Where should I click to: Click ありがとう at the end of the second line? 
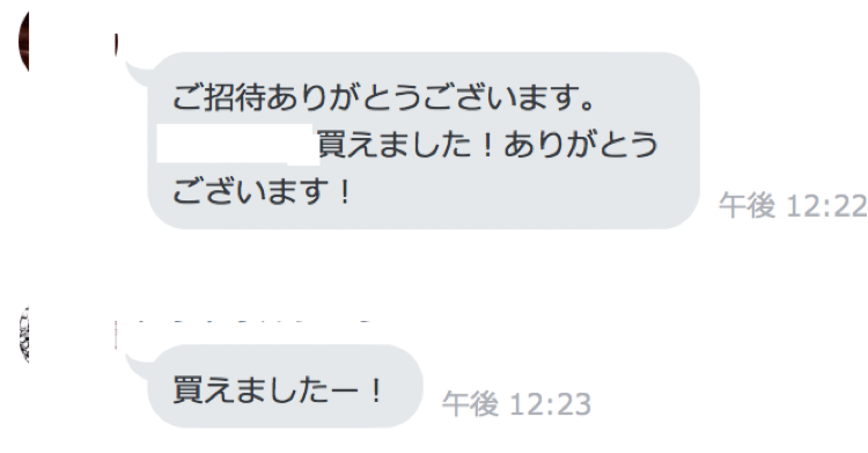tap(581, 146)
